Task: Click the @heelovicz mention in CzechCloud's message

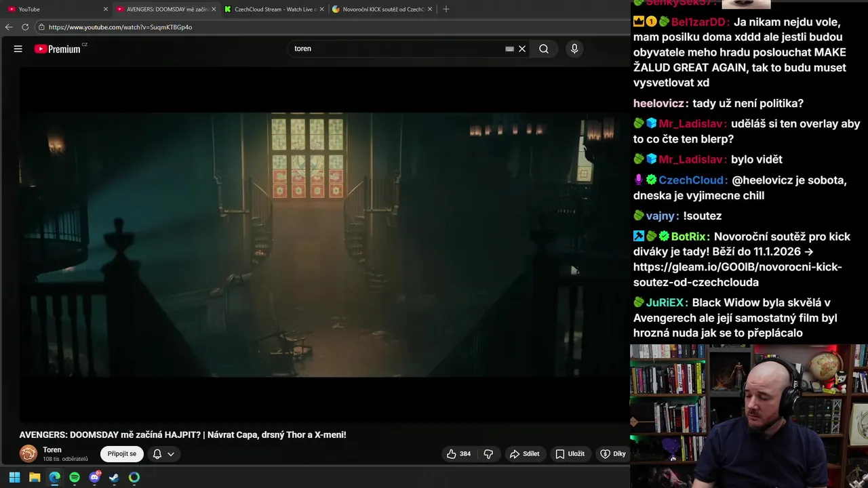Action: pos(764,180)
